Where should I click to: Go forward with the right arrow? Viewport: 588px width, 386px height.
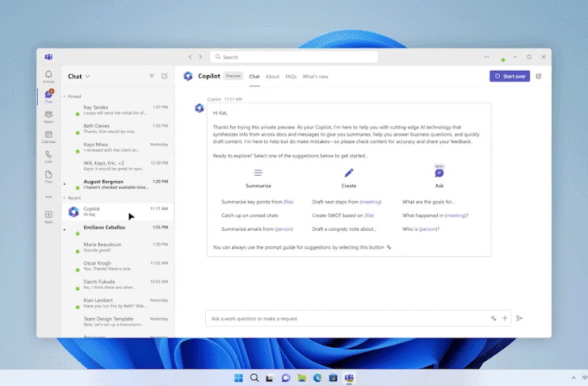tap(200, 57)
